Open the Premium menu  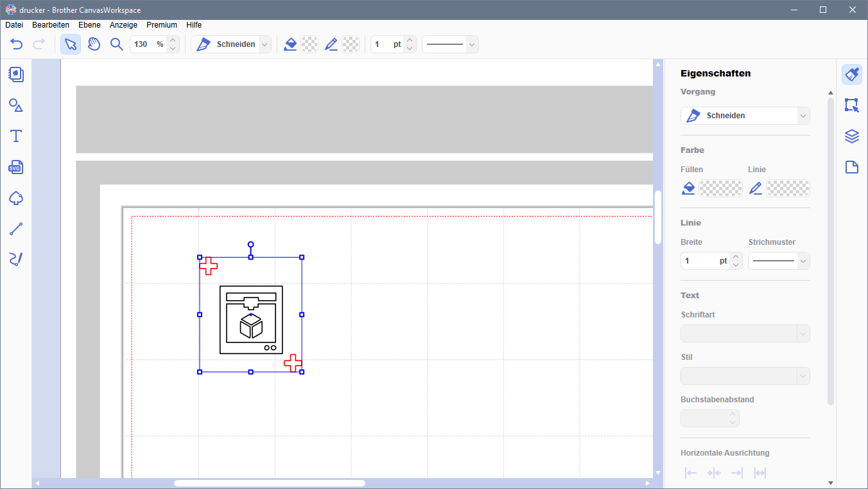click(162, 25)
